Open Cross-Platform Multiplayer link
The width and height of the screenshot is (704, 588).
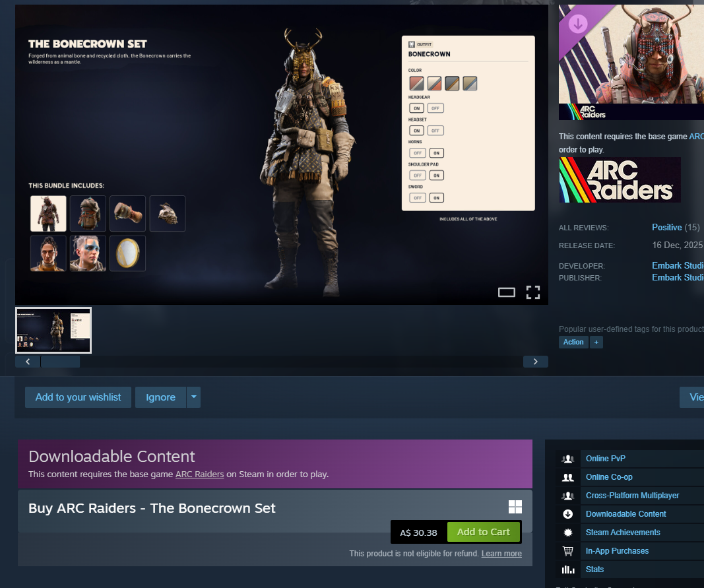point(632,496)
